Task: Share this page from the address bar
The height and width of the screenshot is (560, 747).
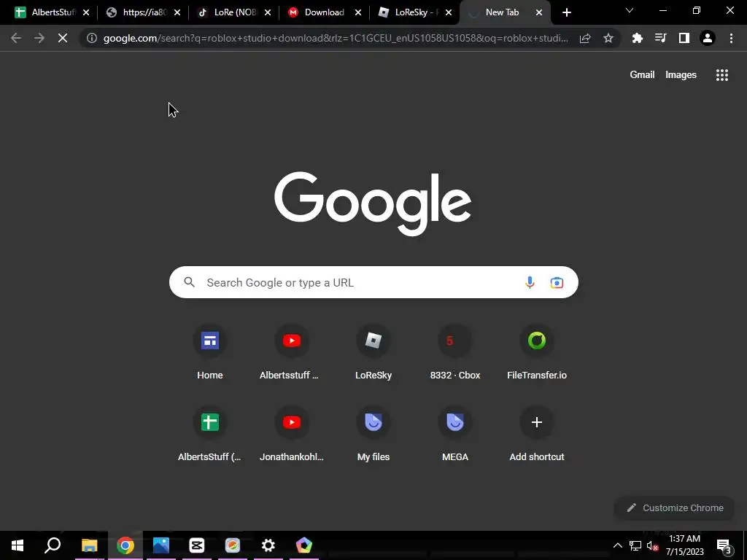Action: tap(585, 38)
